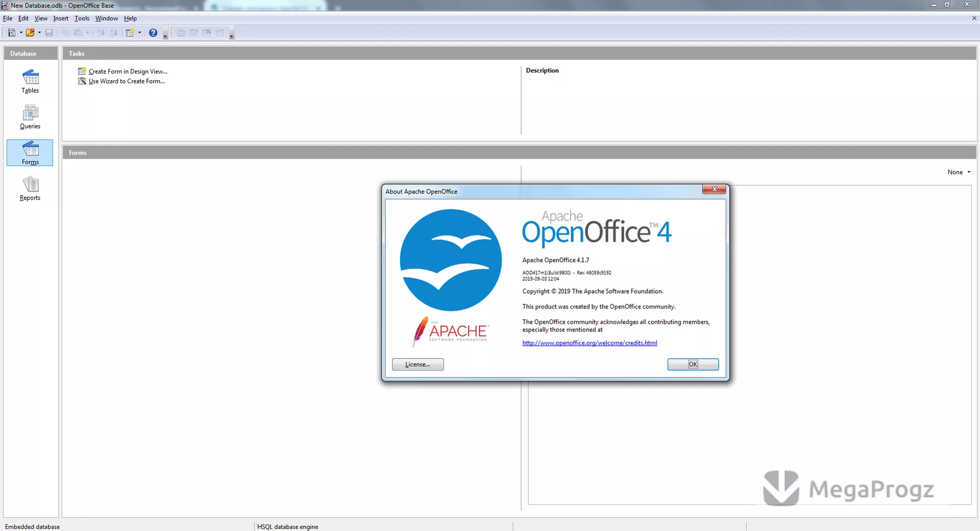Click the Delete form toolbar icon
The width and height of the screenshot is (980, 531).
207,33
